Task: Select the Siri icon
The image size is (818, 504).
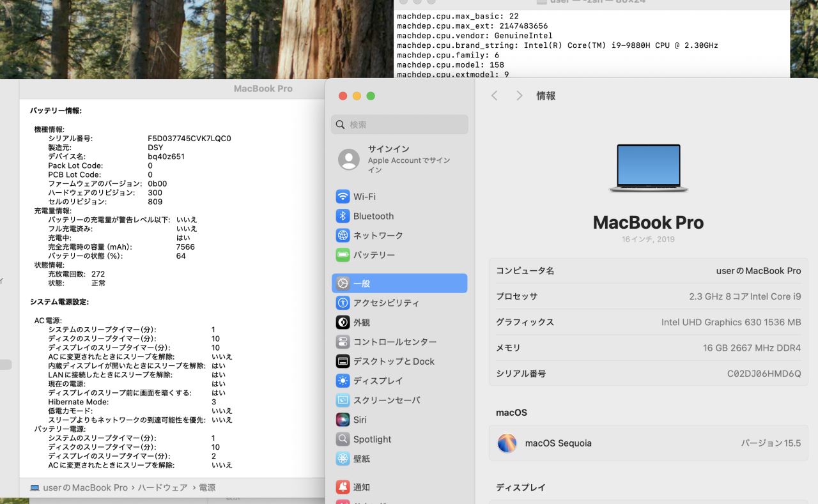Action: 343,420
